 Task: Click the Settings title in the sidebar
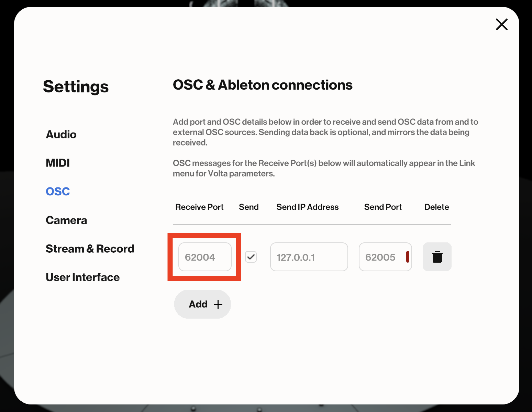(76, 87)
